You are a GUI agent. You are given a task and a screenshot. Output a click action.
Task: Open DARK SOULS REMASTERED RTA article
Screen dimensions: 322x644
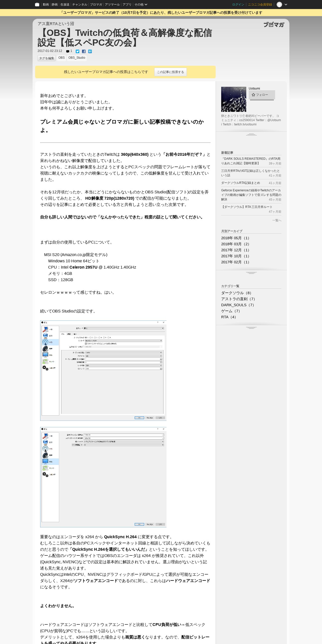point(251,161)
